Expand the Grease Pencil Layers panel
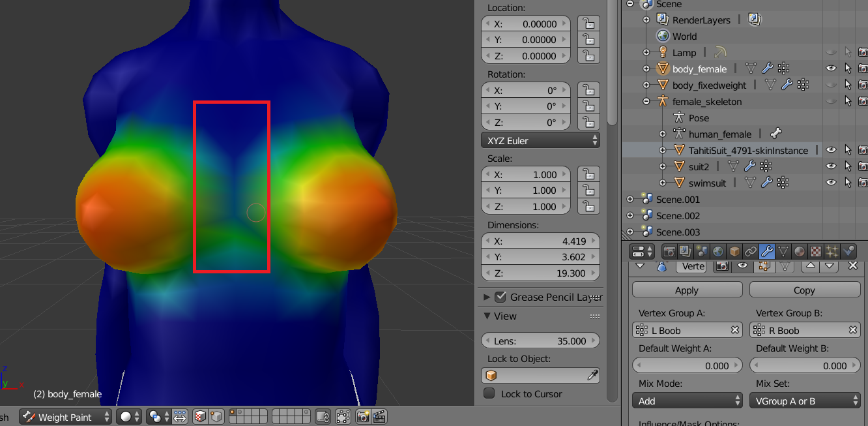This screenshot has height=426, width=868. [487, 297]
